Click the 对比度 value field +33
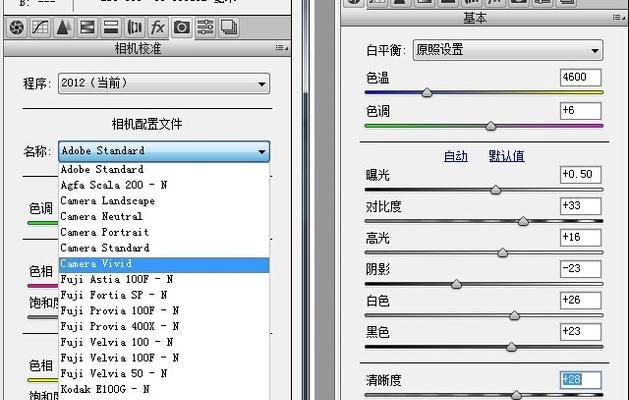The width and height of the screenshot is (629, 400). click(580, 206)
